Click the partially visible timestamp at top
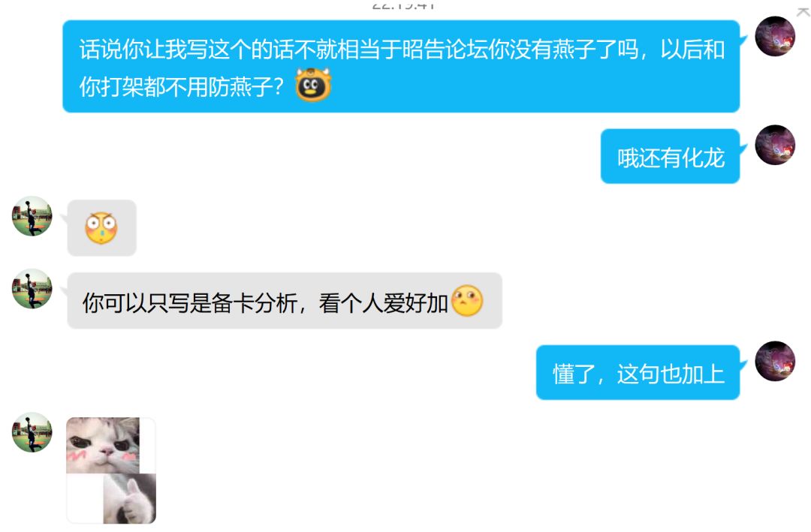 [403, 5]
